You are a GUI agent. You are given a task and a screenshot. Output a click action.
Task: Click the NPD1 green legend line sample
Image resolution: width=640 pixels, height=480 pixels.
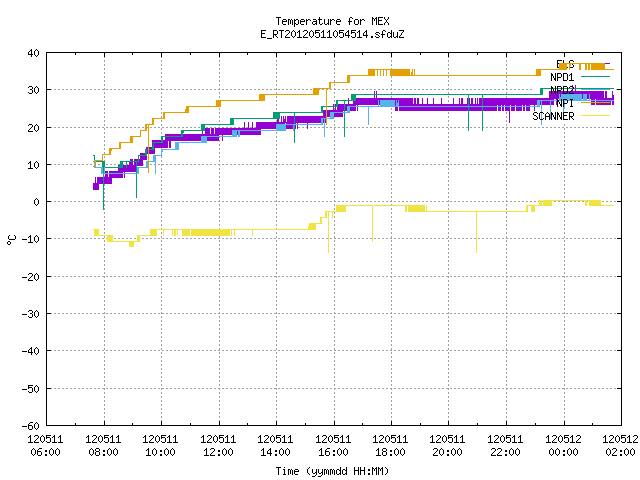coord(595,77)
